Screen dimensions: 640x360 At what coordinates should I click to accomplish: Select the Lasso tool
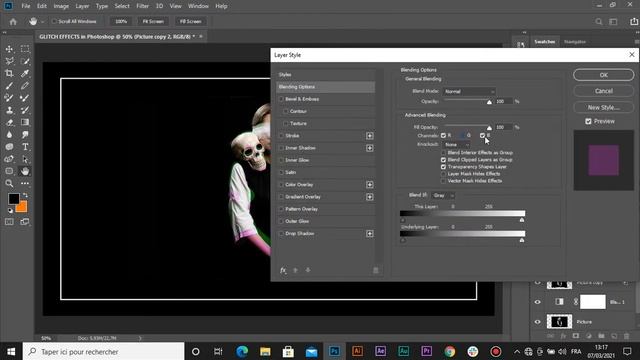[x=9, y=61]
